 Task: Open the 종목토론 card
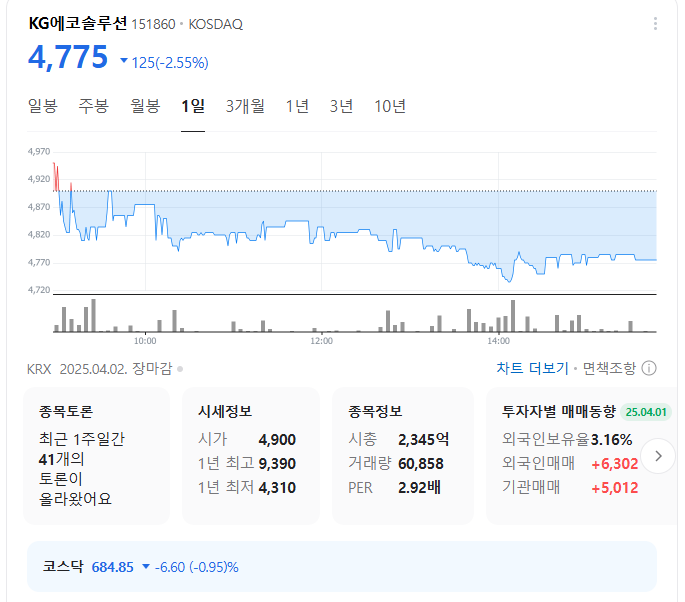97,456
